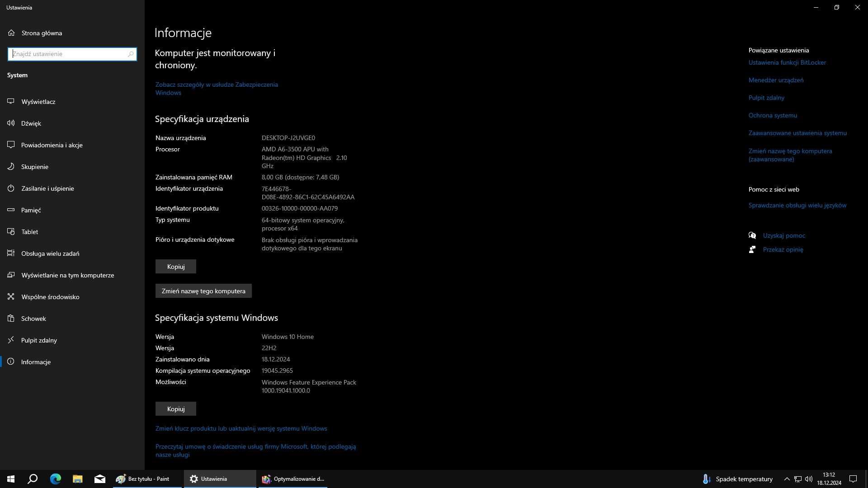Select the Skupienie moon icon
868x488 pixels.
11,167
